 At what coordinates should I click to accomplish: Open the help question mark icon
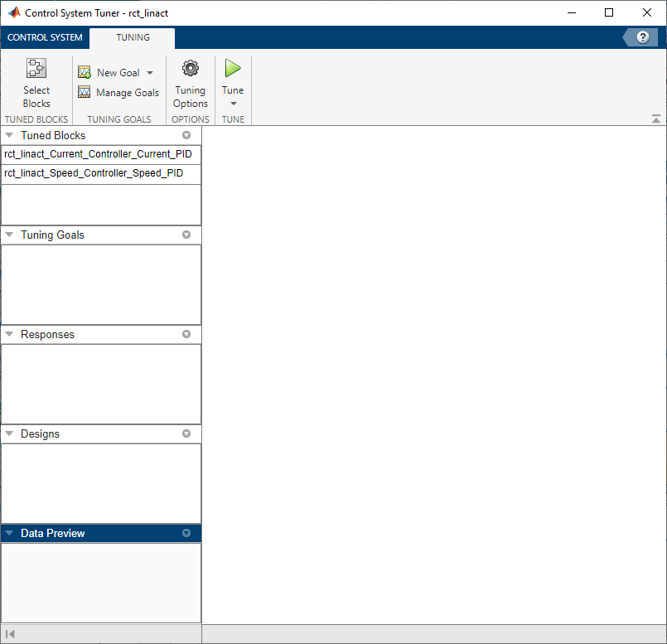pyautogui.click(x=642, y=37)
